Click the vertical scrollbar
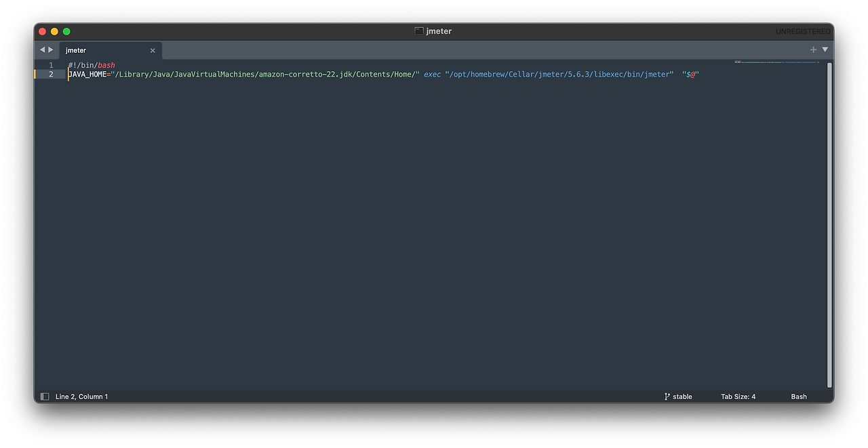Screen dimensions: 868x448 tap(829, 224)
